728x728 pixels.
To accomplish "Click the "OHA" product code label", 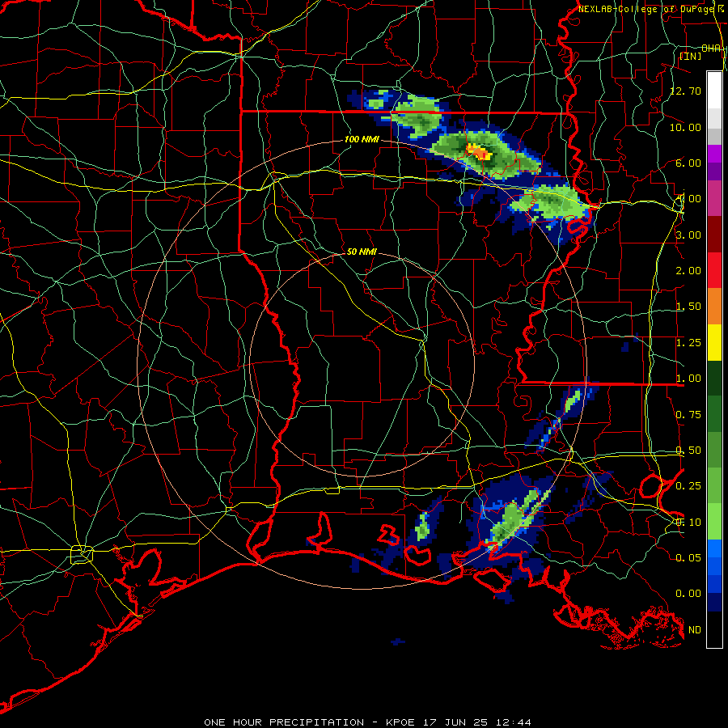I will coord(711,49).
